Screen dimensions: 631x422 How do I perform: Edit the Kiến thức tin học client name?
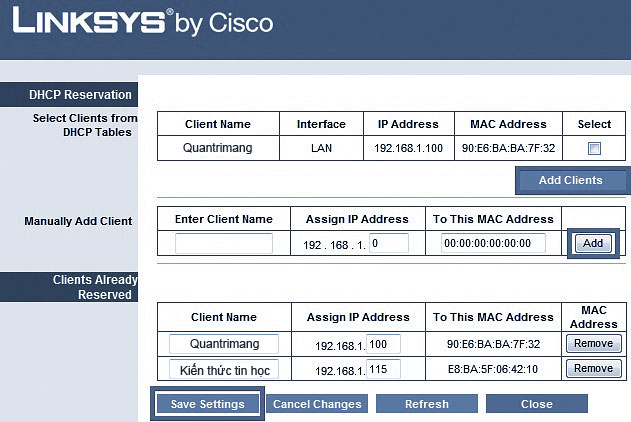pos(224,369)
